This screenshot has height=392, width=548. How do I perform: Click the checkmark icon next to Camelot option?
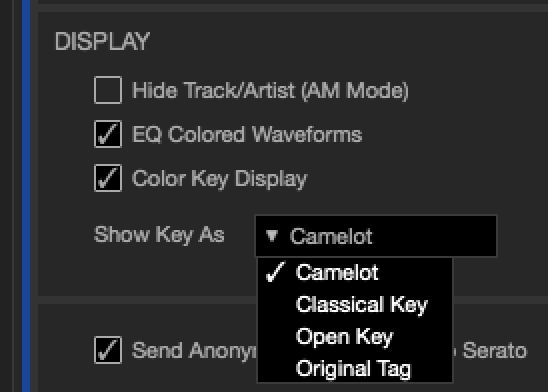tap(275, 272)
